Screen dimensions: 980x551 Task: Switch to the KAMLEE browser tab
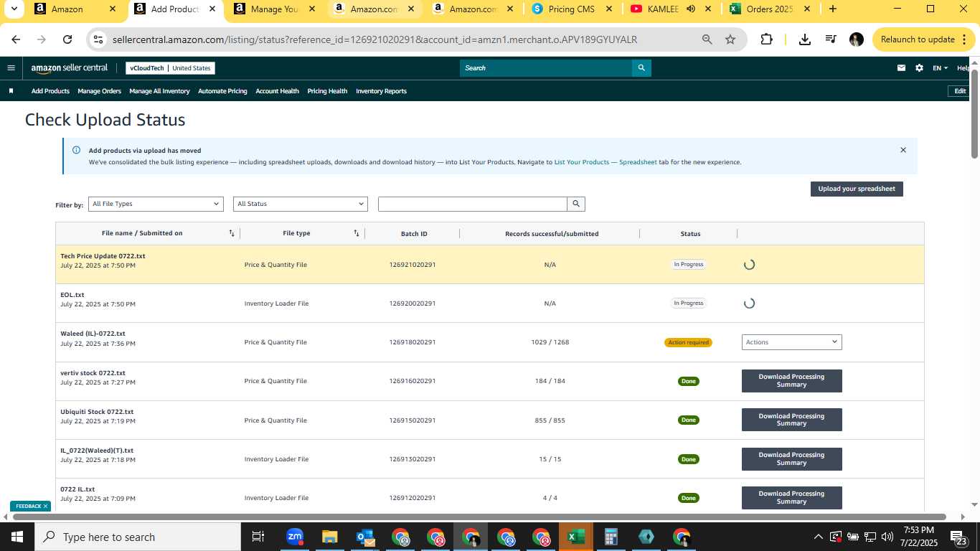(669, 9)
